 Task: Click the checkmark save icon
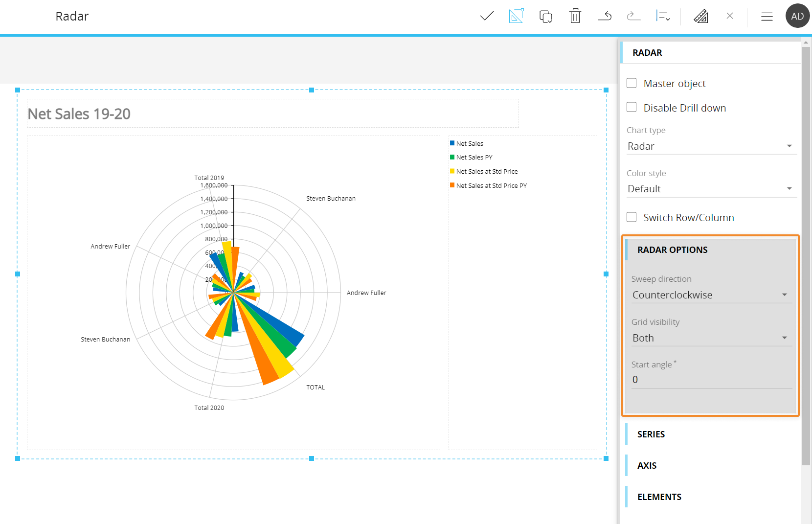487,16
